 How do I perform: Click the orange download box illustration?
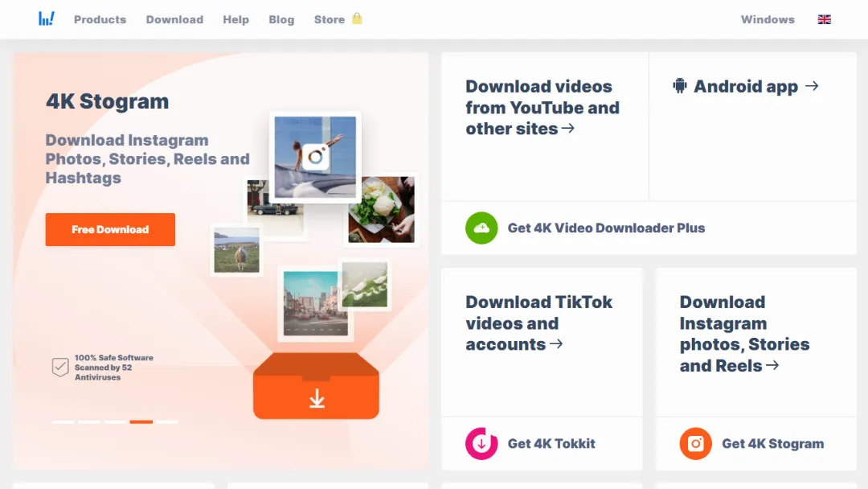click(x=316, y=386)
